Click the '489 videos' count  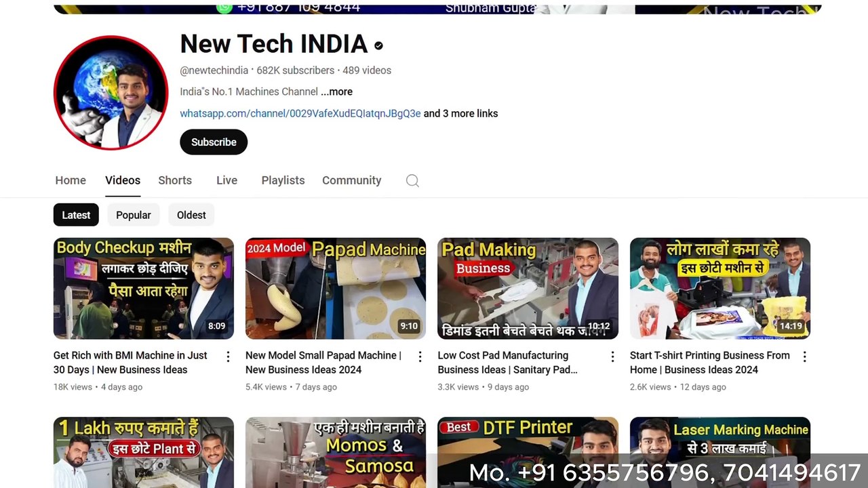coord(367,70)
